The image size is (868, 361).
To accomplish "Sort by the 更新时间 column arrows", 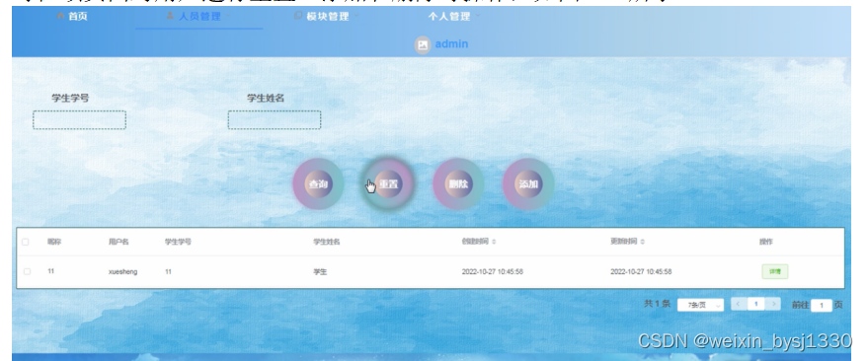I will 642,242.
